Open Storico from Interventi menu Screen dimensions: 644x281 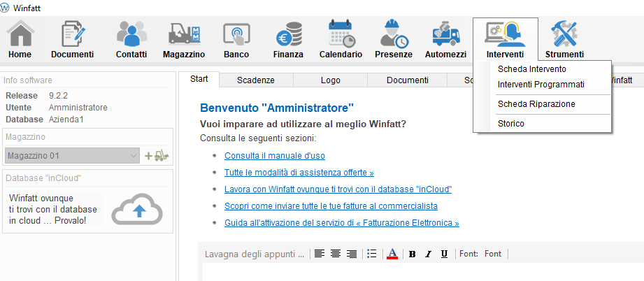511,124
